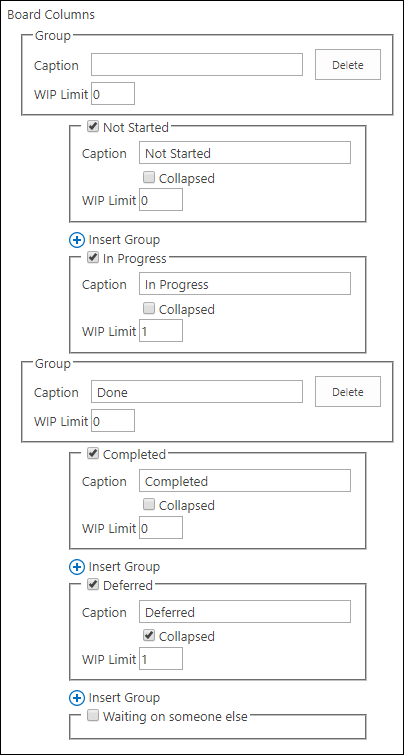Click the Insert Group plus icon above Deferred
The height and width of the screenshot is (755, 404).
point(77,567)
